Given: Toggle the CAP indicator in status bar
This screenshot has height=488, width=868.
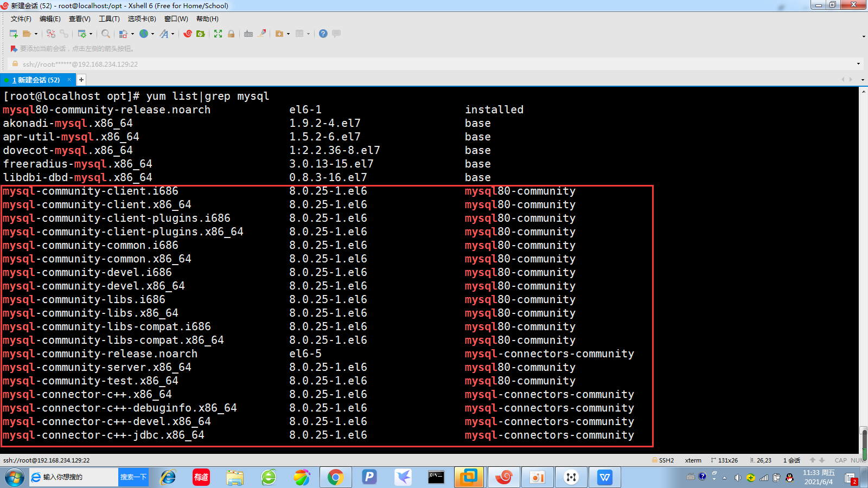Looking at the screenshot, I should point(841,460).
